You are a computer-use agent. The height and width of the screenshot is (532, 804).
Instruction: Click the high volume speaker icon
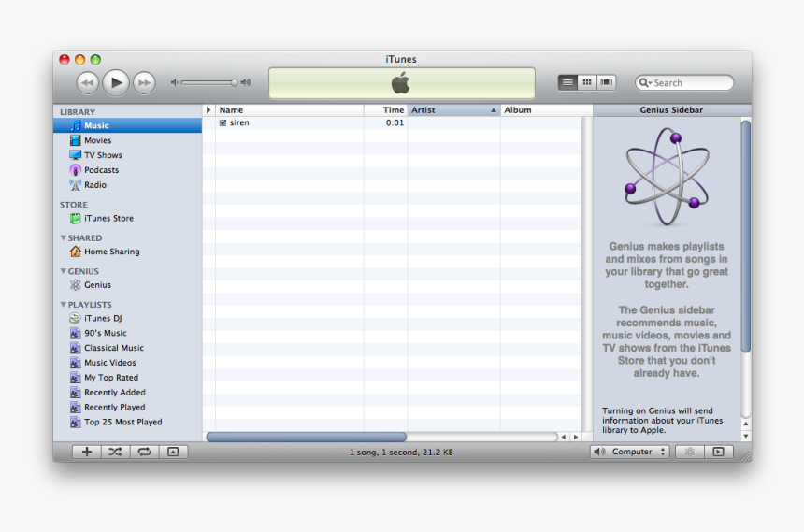coord(246,82)
